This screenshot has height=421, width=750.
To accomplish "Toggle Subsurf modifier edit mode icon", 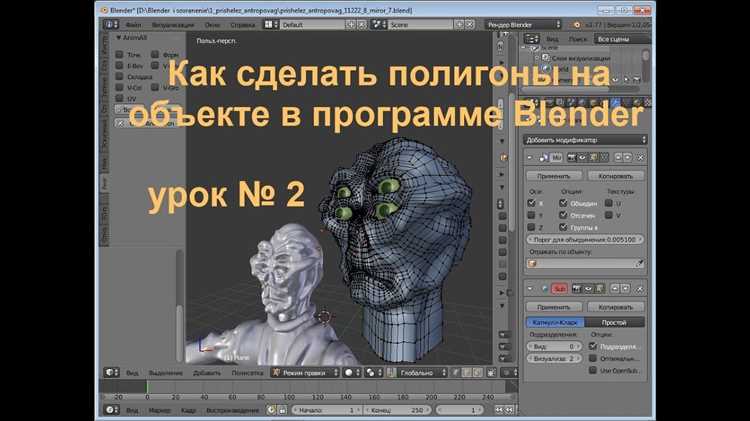I will pyautogui.click(x=599, y=288).
